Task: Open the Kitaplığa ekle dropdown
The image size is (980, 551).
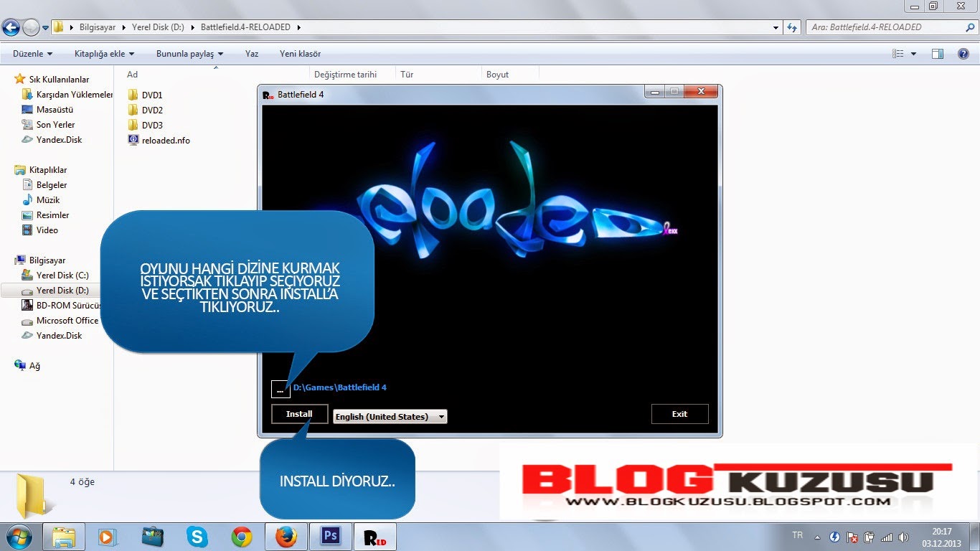Action: [x=104, y=54]
